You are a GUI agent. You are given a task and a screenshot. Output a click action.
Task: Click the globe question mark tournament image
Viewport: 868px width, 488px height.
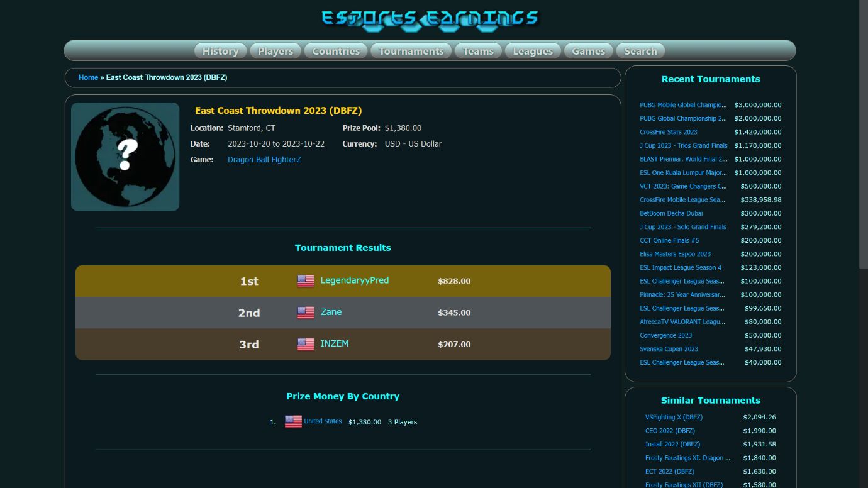[x=125, y=157]
